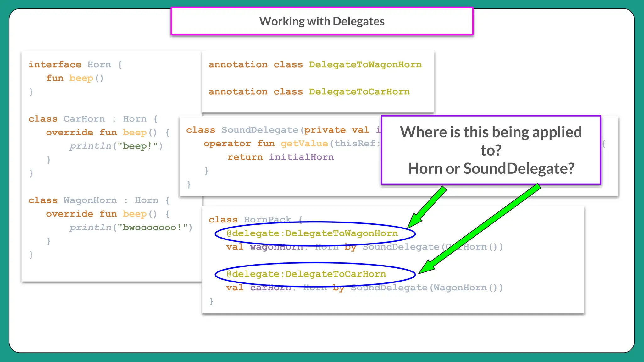
Task: Select the '@delegate:DelegateToCarHorn' annotation
Action: (x=306, y=274)
